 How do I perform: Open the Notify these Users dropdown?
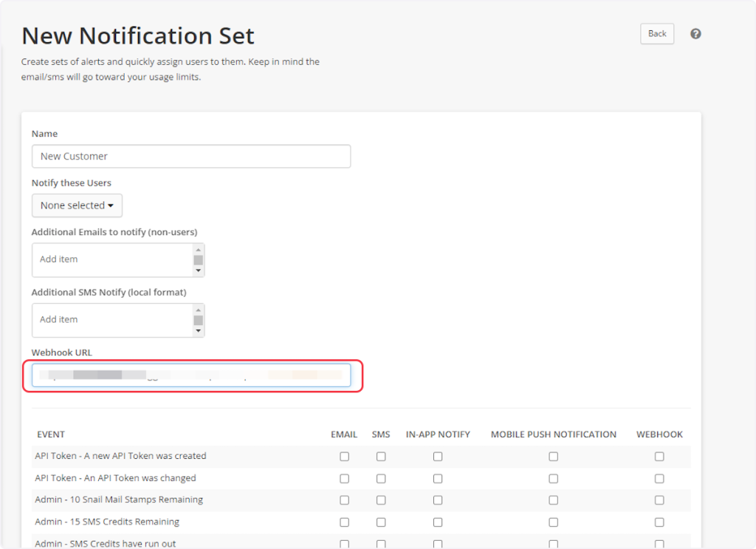(x=77, y=205)
